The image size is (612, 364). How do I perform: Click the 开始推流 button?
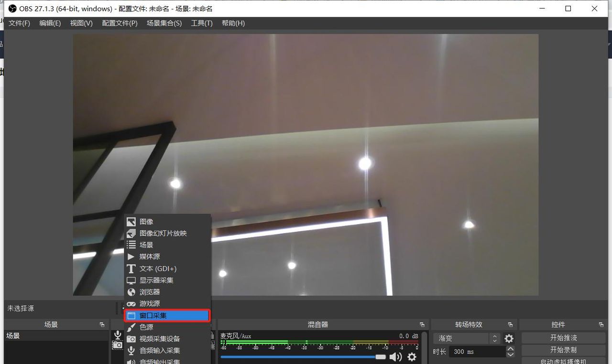564,338
